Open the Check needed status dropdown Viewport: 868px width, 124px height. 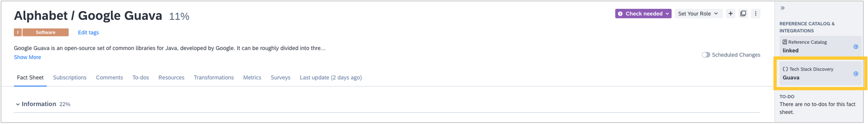click(x=643, y=13)
